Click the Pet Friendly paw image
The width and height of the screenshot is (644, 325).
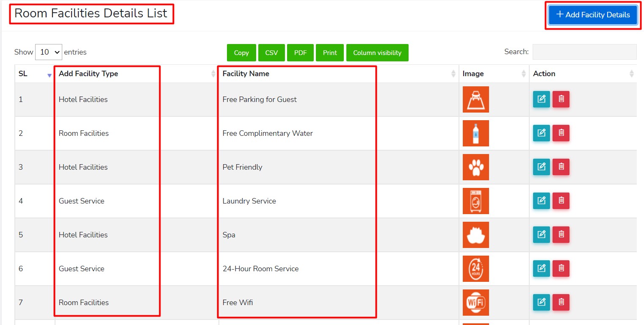tap(475, 167)
